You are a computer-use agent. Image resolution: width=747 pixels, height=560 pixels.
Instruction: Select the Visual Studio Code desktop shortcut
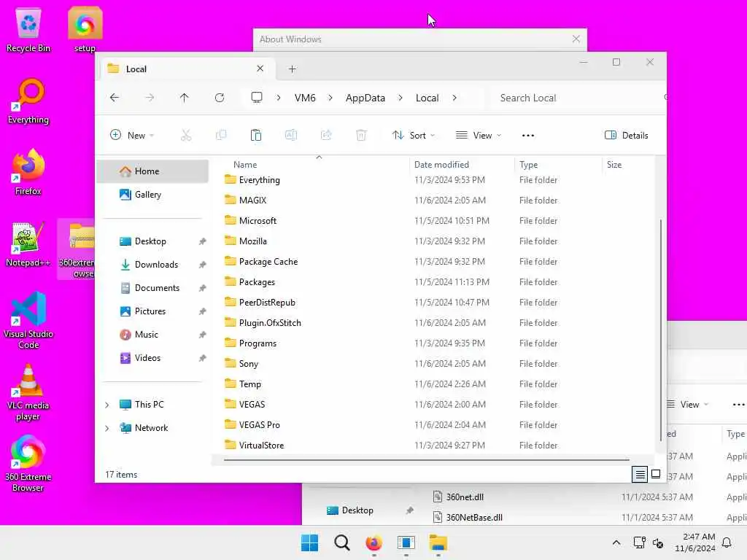pos(28,321)
